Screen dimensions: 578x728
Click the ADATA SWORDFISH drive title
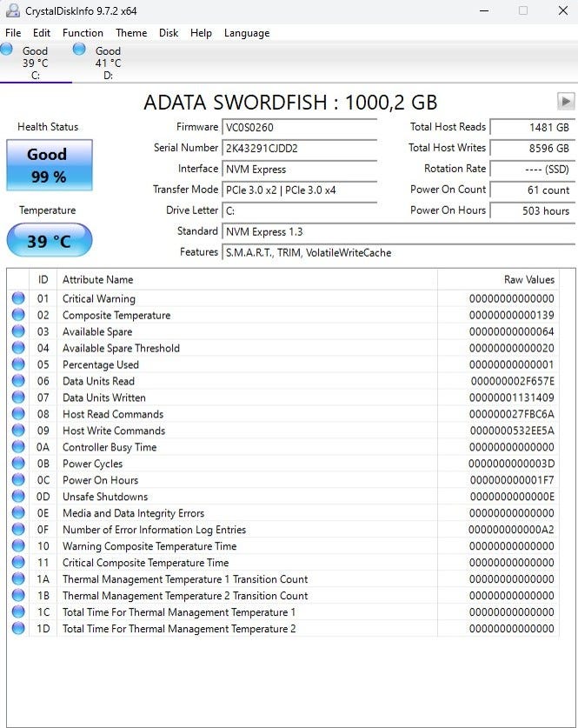tap(290, 102)
